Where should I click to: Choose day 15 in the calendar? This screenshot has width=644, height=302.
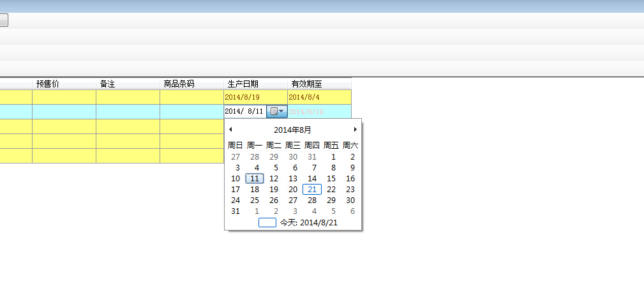[x=331, y=179]
